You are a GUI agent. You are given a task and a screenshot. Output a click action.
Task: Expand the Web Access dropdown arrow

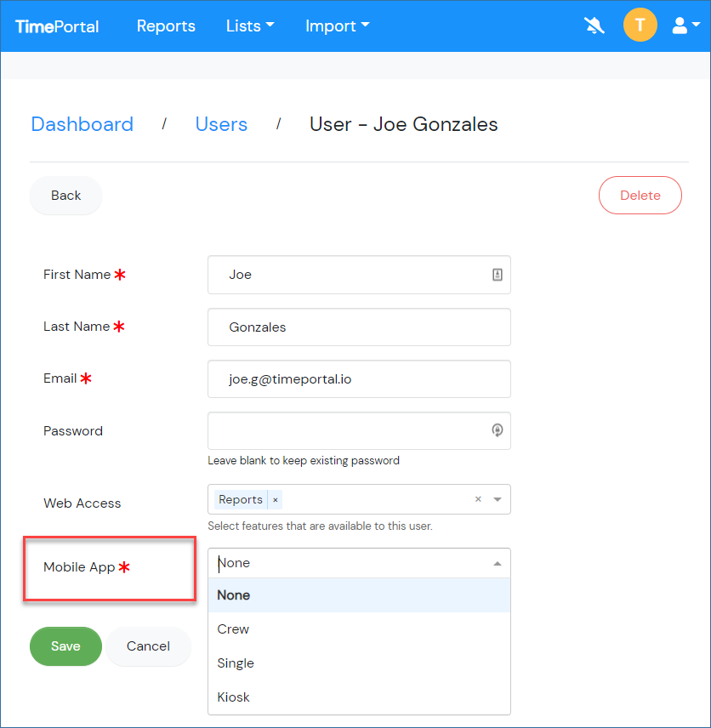[498, 499]
